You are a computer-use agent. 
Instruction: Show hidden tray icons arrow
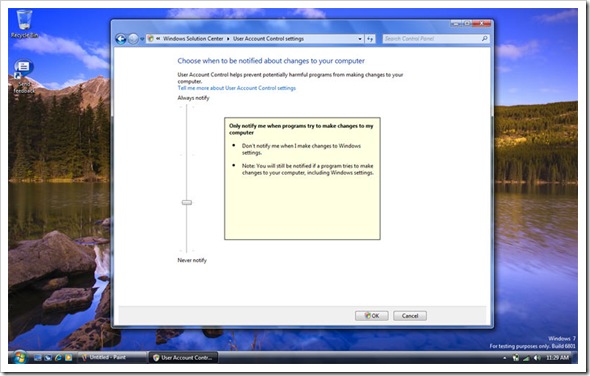click(x=505, y=358)
